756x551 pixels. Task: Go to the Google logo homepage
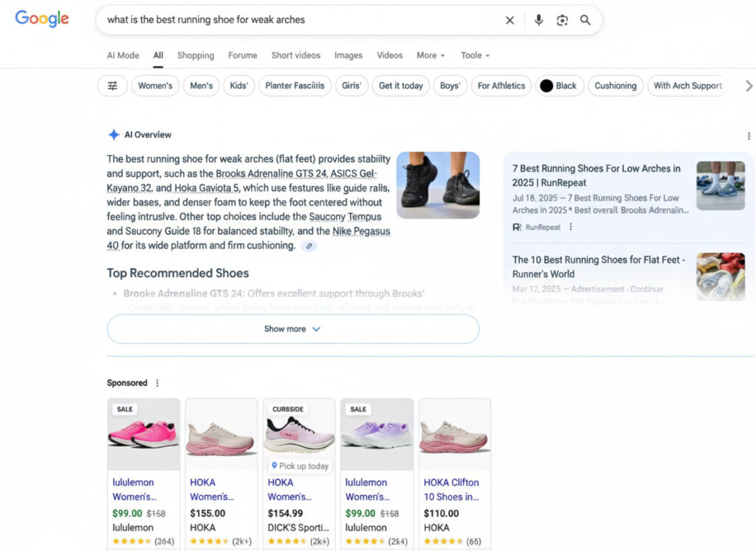[x=42, y=19]
